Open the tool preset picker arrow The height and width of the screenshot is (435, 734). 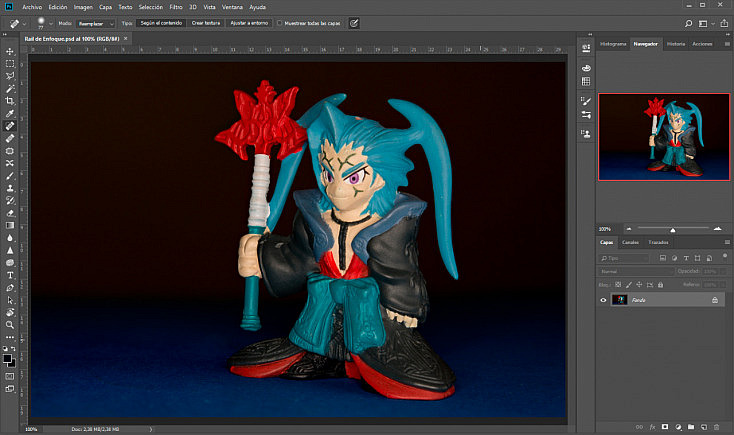pyautogui.click(x=24, y=23)
